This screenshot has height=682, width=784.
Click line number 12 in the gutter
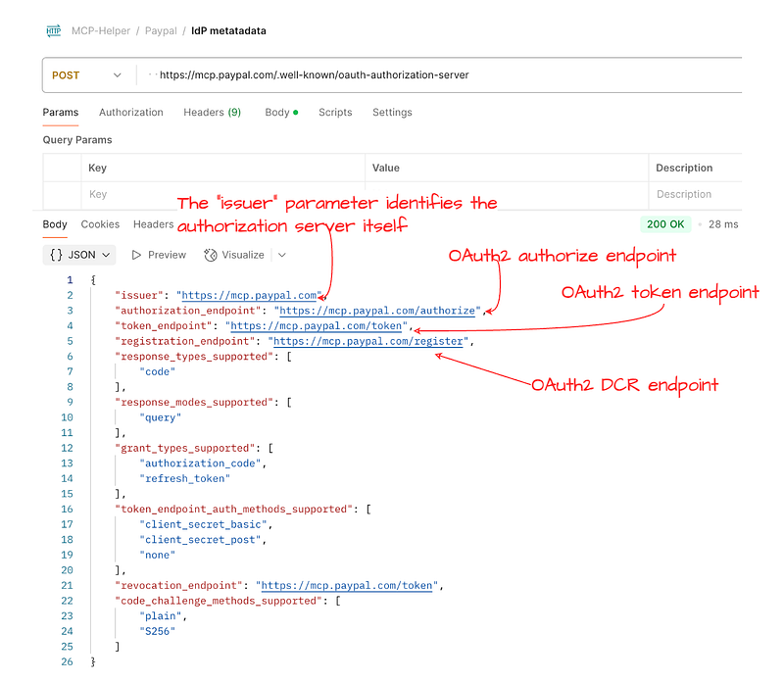67,449
